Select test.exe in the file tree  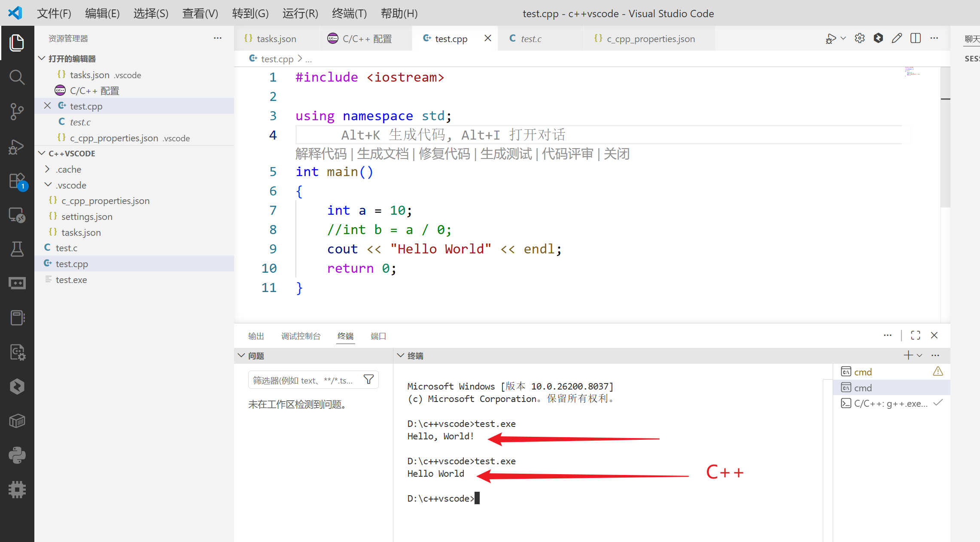click(71, 280)
